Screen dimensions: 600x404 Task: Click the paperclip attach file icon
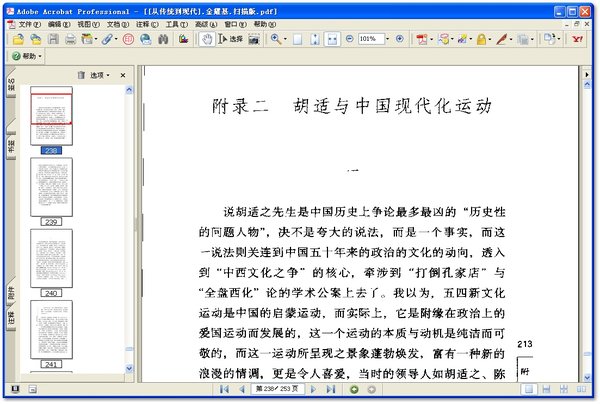[107, 39]
